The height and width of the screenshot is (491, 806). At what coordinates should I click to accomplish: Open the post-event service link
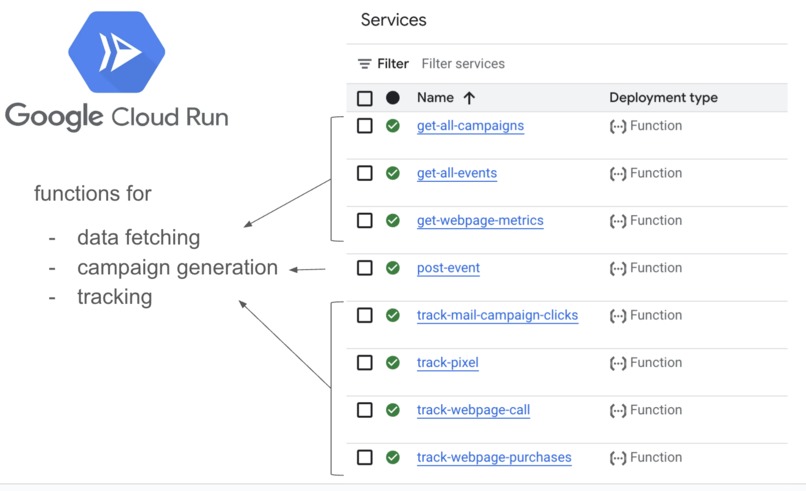(448, 268)
